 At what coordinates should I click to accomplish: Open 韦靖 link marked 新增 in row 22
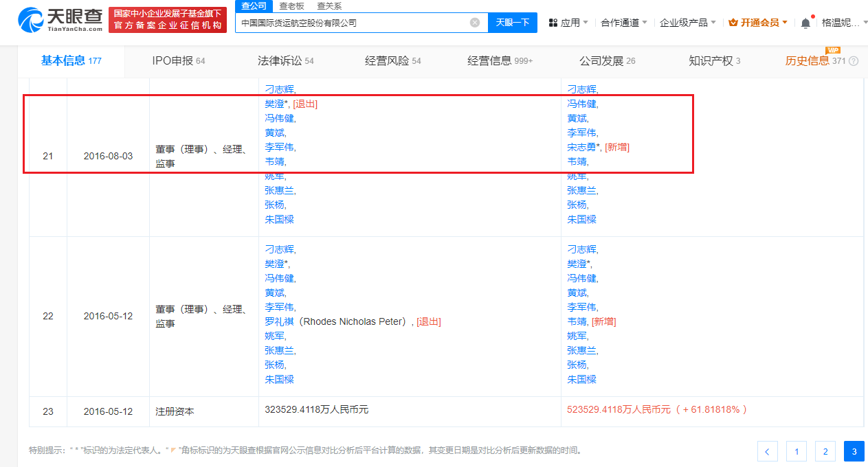[577, 321]
